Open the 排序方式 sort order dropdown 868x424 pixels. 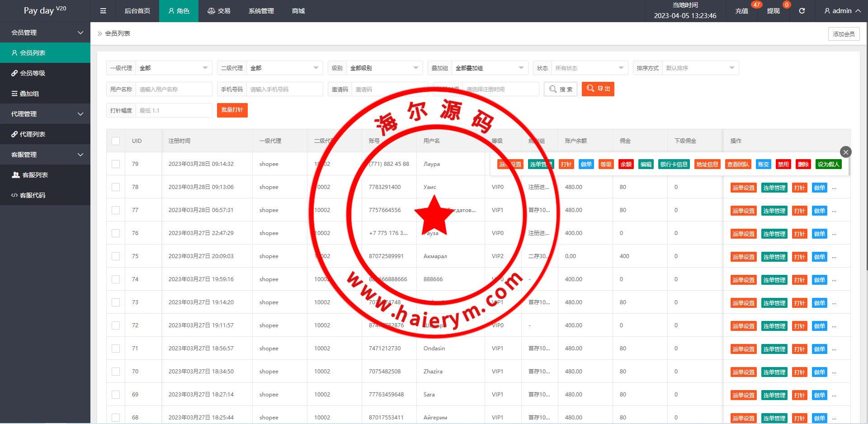pos(700,68)
